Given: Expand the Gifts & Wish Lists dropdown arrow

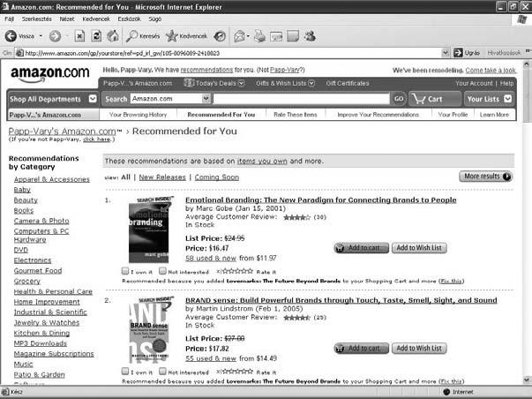Looking at the screenshot, I should (311, 83).
